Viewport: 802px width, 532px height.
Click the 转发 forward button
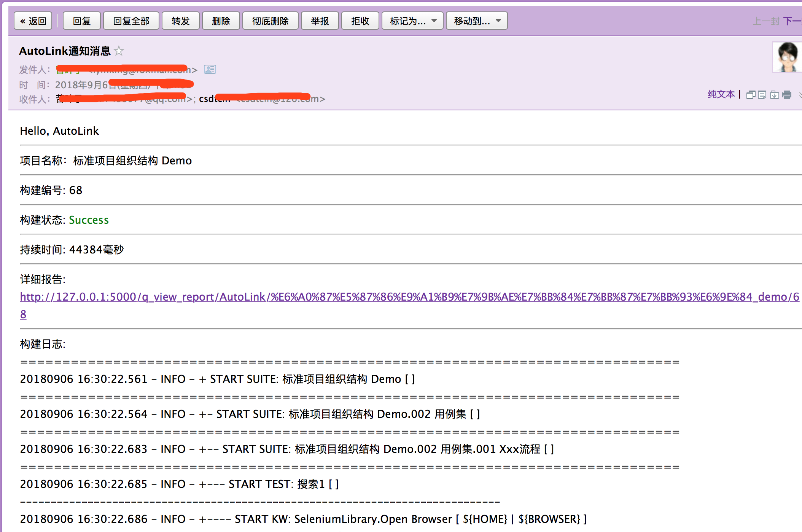point(181,21)
